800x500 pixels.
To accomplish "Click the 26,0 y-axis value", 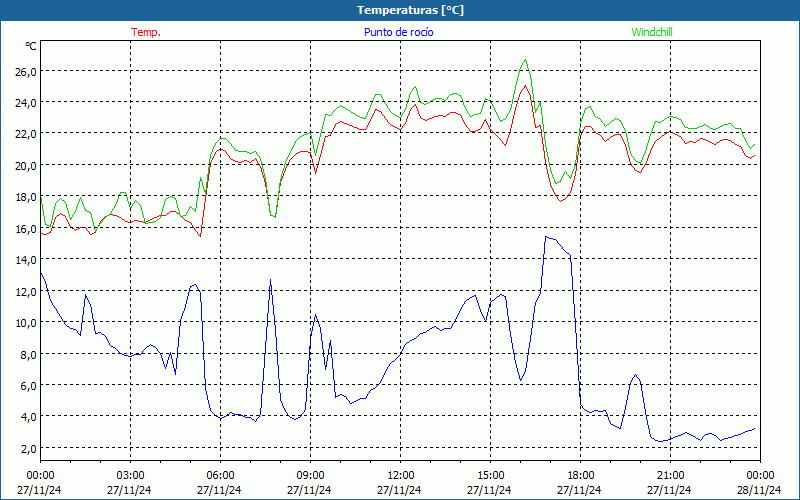I will click(26, 72).
